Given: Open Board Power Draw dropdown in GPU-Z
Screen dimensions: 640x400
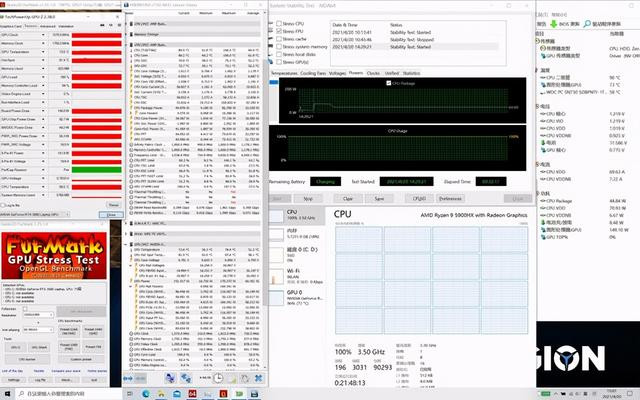Looking at the screenshot, I should point(43,111).
